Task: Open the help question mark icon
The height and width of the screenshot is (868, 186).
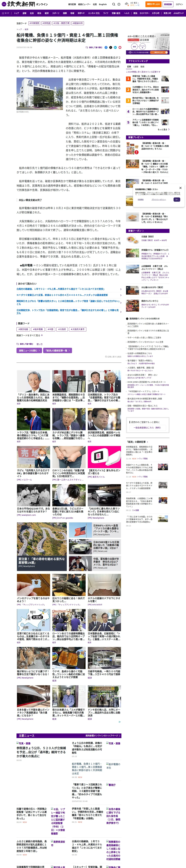Action: 119,4
